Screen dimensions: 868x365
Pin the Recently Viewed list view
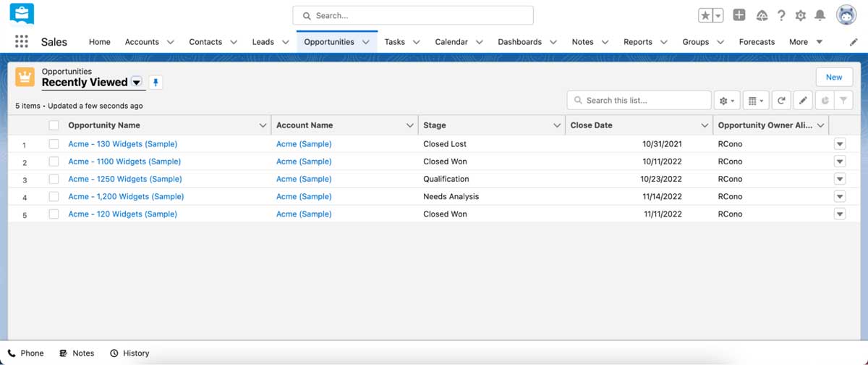pos(156,83)
